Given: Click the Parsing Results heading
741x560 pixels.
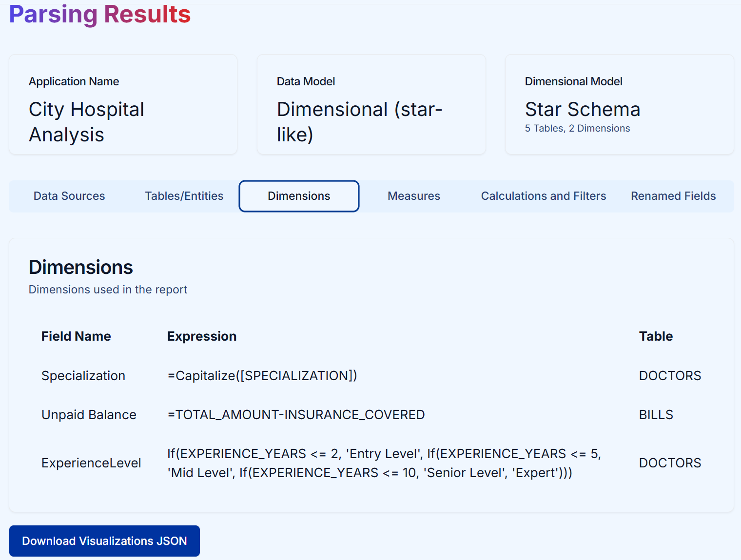Looking at the screenshot, I should (100, 14).
